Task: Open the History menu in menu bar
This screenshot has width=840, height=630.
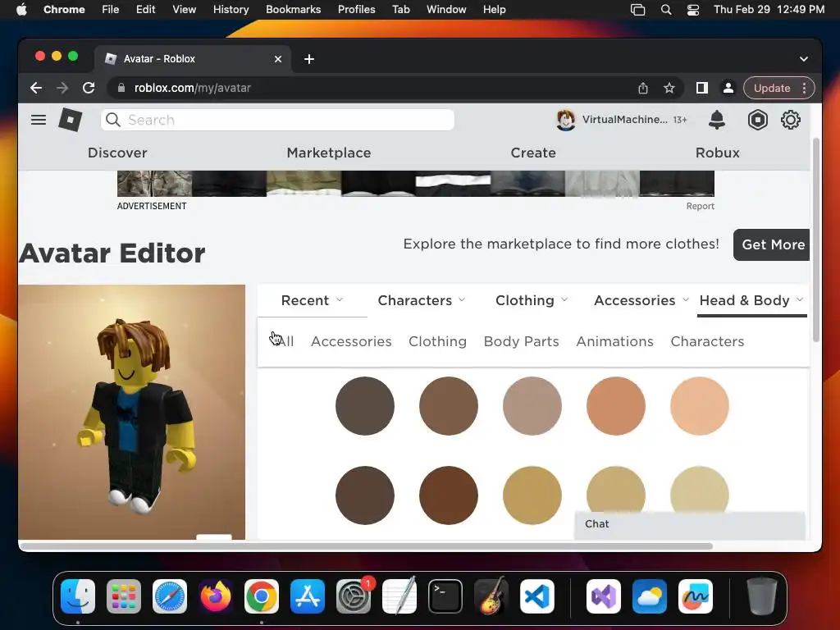Action: point(231,10)
